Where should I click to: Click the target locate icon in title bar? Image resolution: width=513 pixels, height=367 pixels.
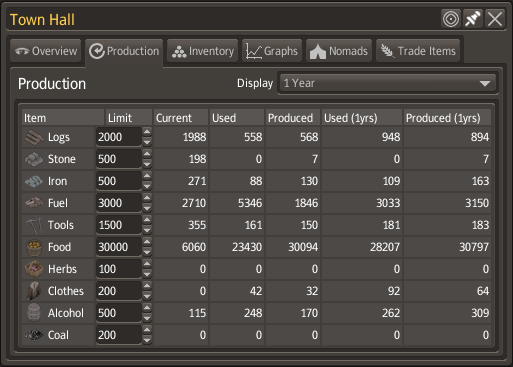click(451, 19)
